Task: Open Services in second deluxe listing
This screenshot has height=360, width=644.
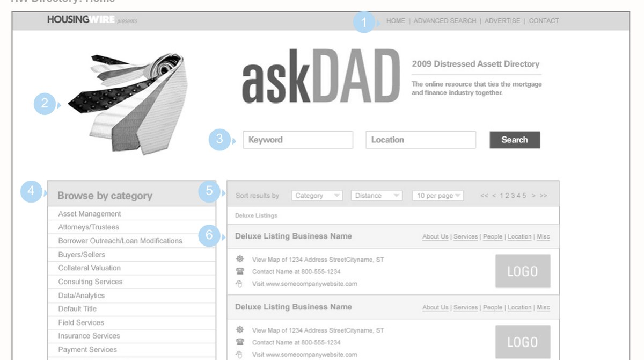Action: click(x=465, y=308)
